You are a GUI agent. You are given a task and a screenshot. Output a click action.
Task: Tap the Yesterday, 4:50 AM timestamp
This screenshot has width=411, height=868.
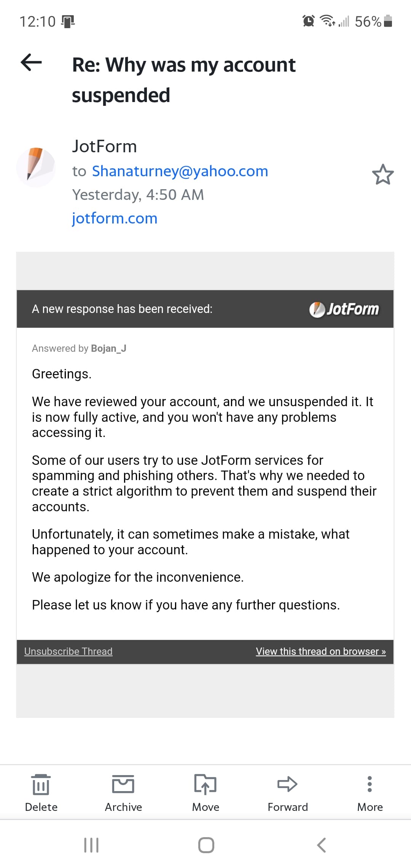point(138,195)
